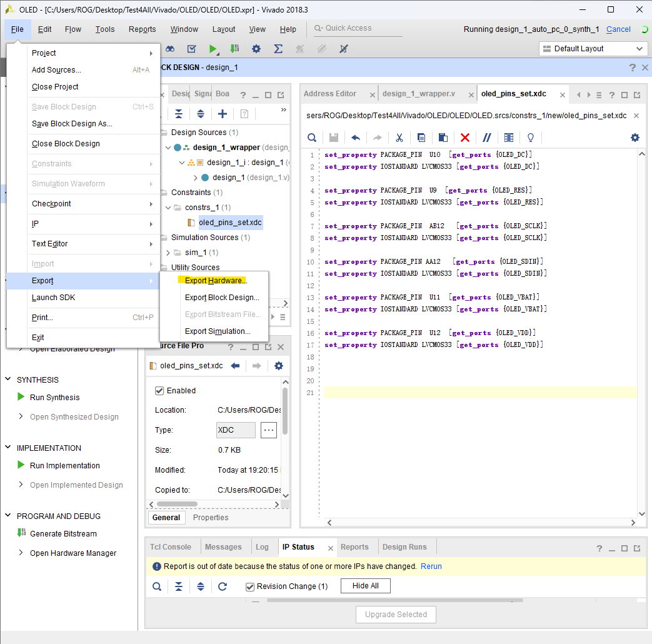
Task: Click Generate Bitstream in Flow Navigator
Action: tap(63, 534)
